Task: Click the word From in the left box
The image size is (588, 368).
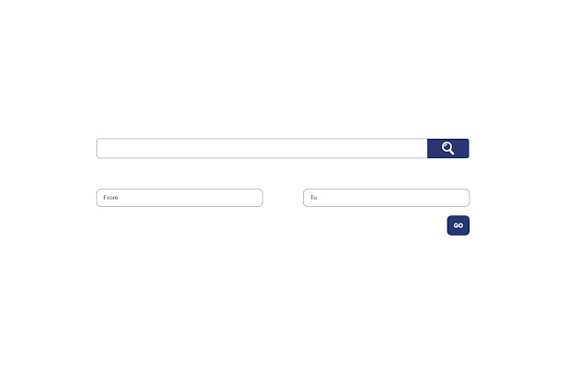Action: click(x=110, y=198)
